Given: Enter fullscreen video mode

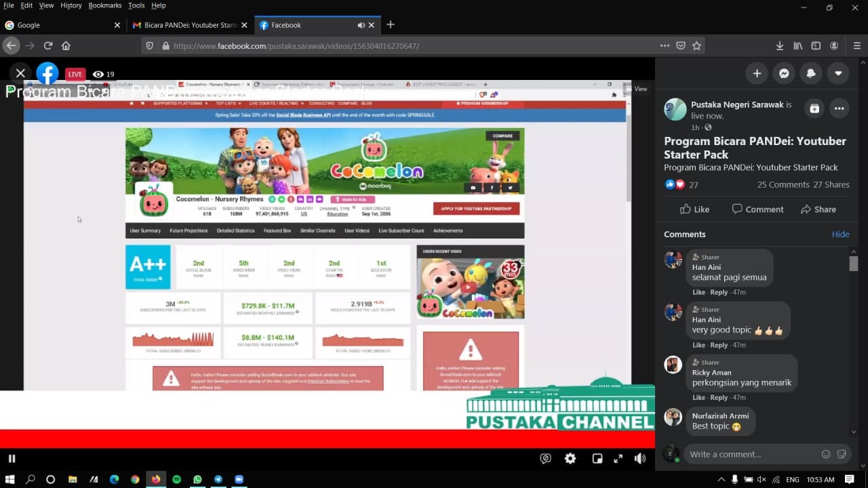Looking at the screenshot, I should [x=618, y=458].
